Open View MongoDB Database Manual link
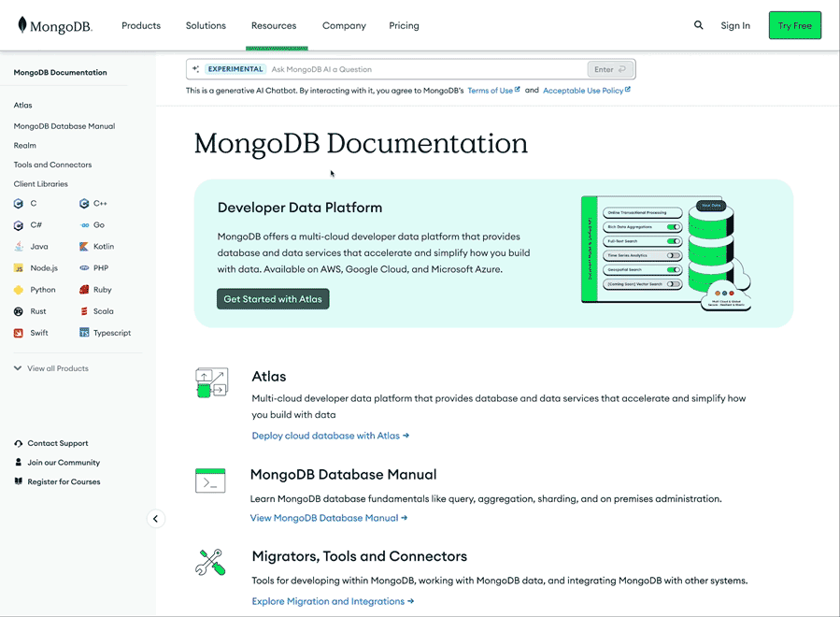The height and width of the screenshot is (617, 840). click(x=328, y=518)
